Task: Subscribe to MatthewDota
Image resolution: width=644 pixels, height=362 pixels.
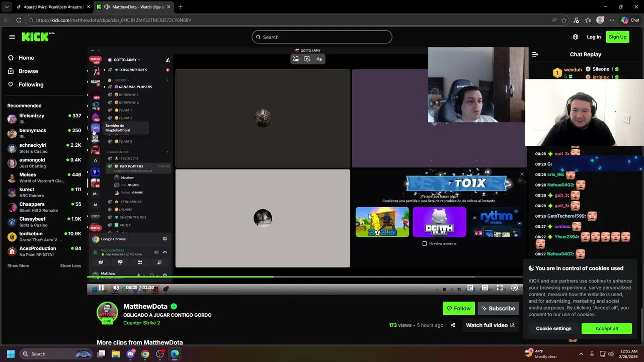Action: pyautogui.click(x=498, y=308)
